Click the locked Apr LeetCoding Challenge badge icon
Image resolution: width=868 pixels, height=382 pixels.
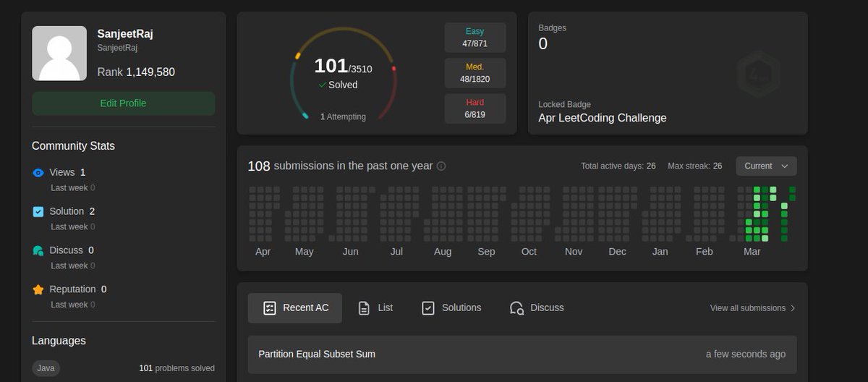pyautogui.click(x=758, y=73)
